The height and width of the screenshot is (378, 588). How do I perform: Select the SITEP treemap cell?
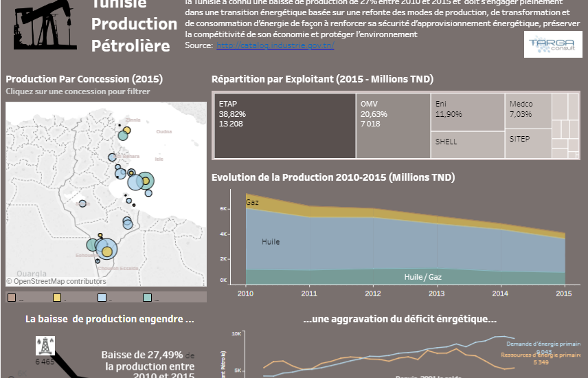pos(528,144)
